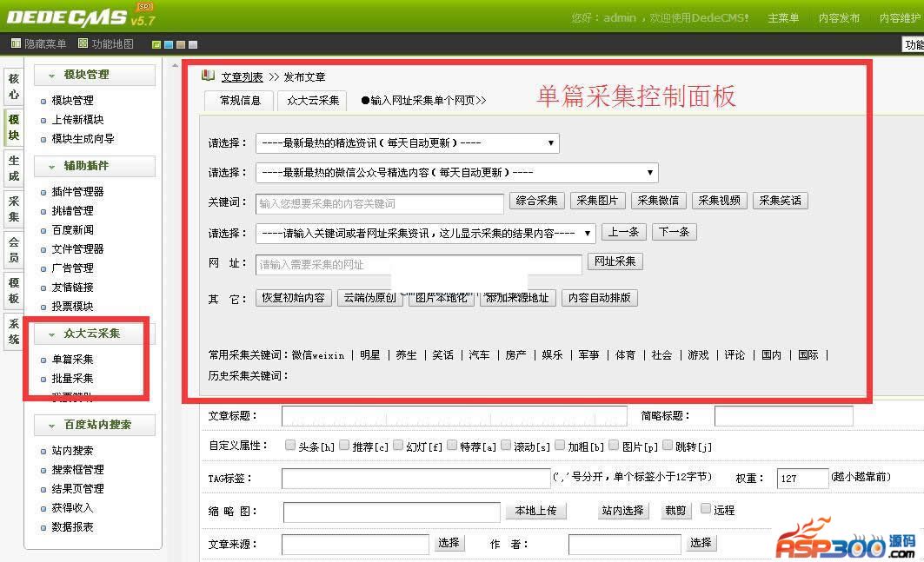Open the 主菜单 top menu
This screenshot has height=562, width=924.
coord(783,18)
